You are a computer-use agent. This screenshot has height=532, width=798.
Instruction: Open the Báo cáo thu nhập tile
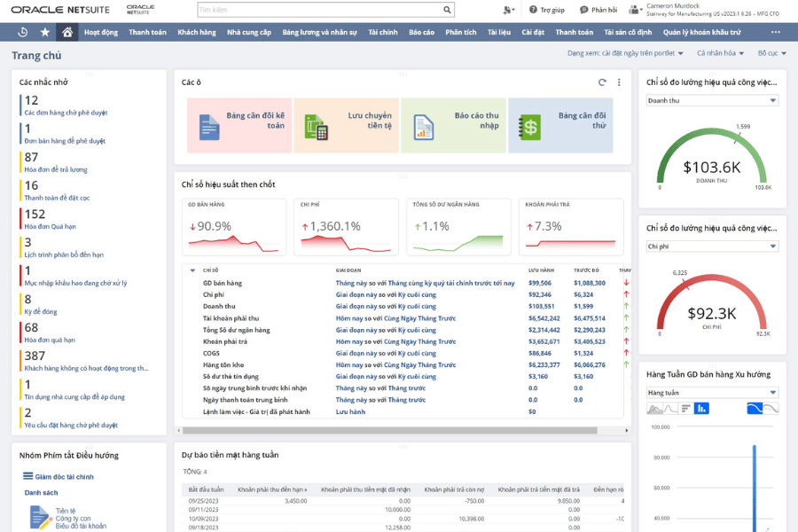click(x=453, y=125)
